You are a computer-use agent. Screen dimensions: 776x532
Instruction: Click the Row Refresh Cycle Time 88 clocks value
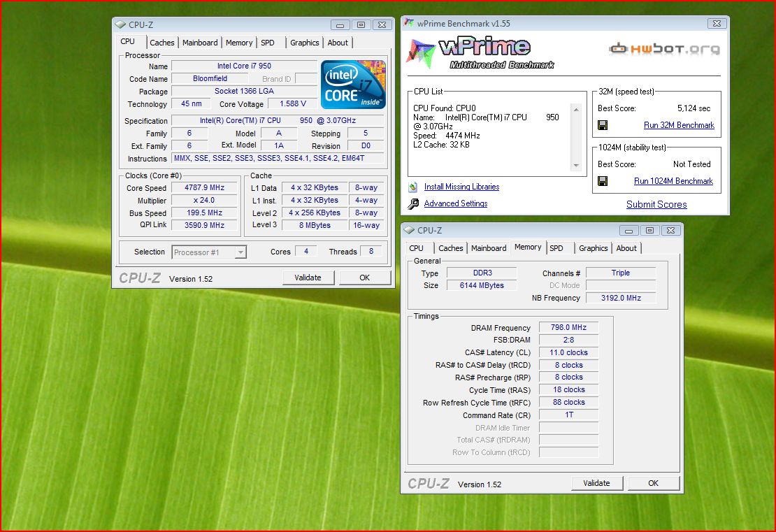point(568,403)
